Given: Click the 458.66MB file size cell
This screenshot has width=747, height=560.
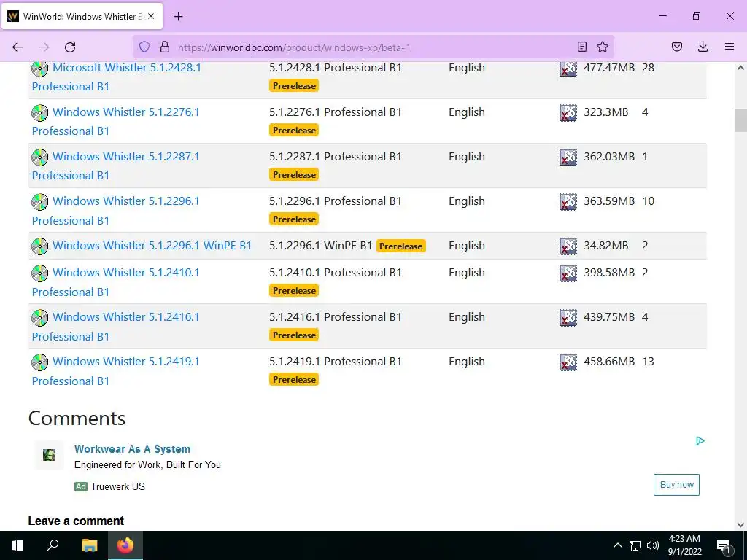Looking at the screenshot, I should coord(609,362).
